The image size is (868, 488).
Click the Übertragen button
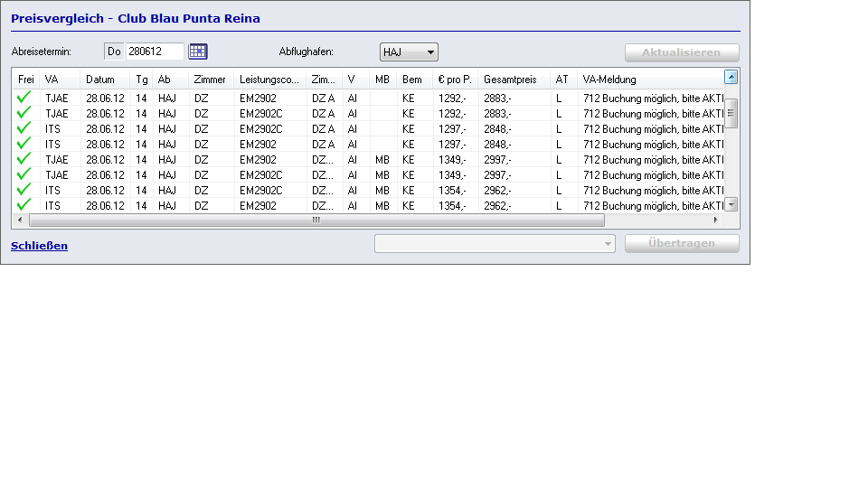coord(682,243)
